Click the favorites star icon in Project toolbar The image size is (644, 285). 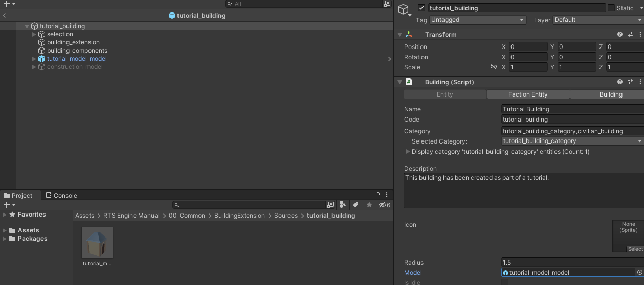(x=369, y=205)
